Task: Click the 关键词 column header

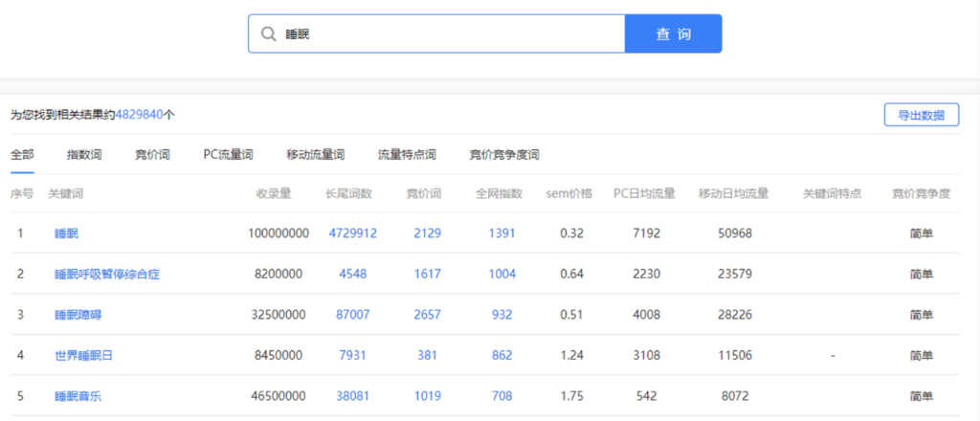Action: tap(66, 193)
